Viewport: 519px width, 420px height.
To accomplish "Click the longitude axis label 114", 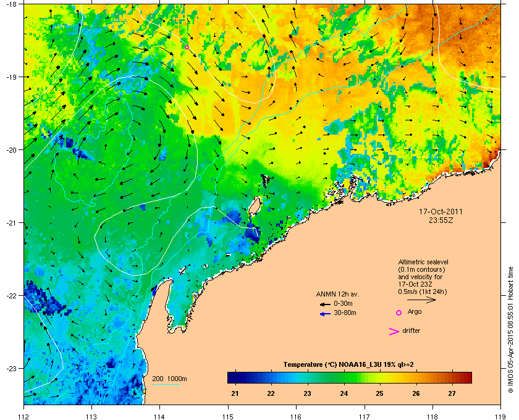I will pos(159,417).
